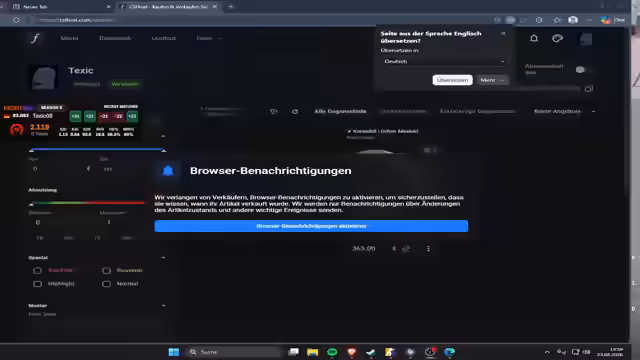
Task: Click the maximum price input field
Action: 131,169
